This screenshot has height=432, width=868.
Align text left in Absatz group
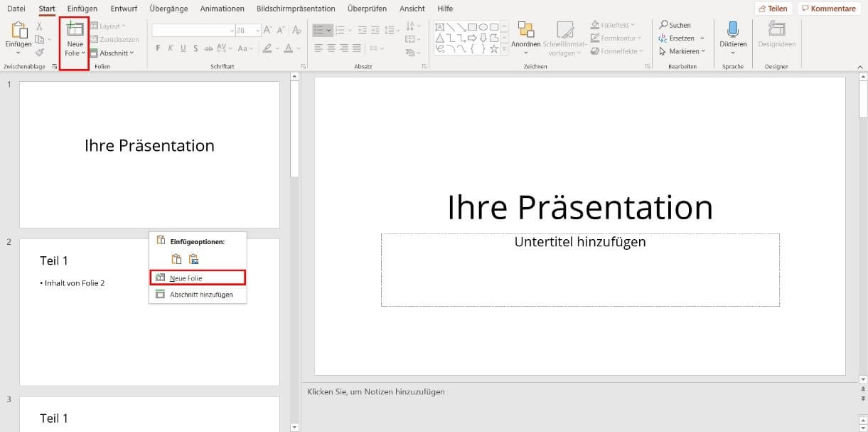click(319, 48)
